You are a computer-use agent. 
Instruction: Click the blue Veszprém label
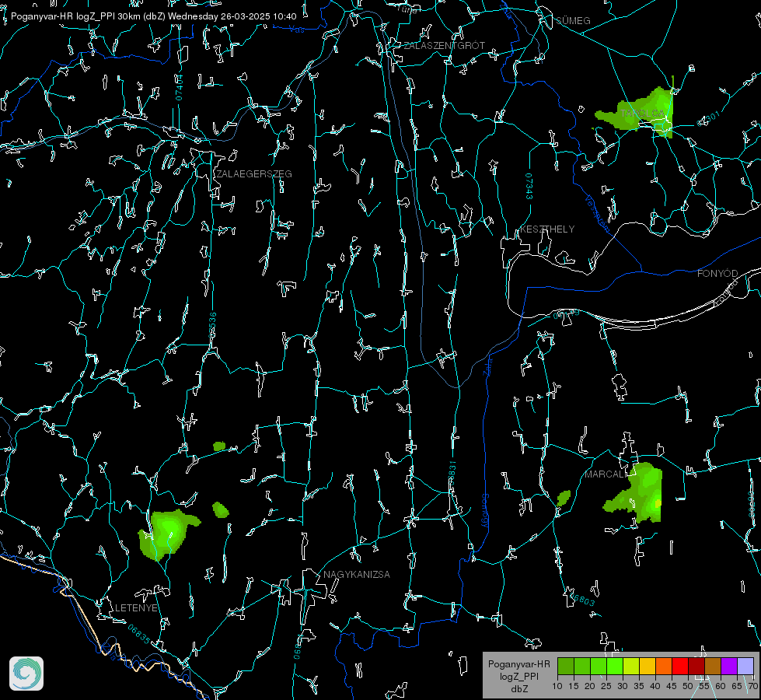(x=597, y=213)
